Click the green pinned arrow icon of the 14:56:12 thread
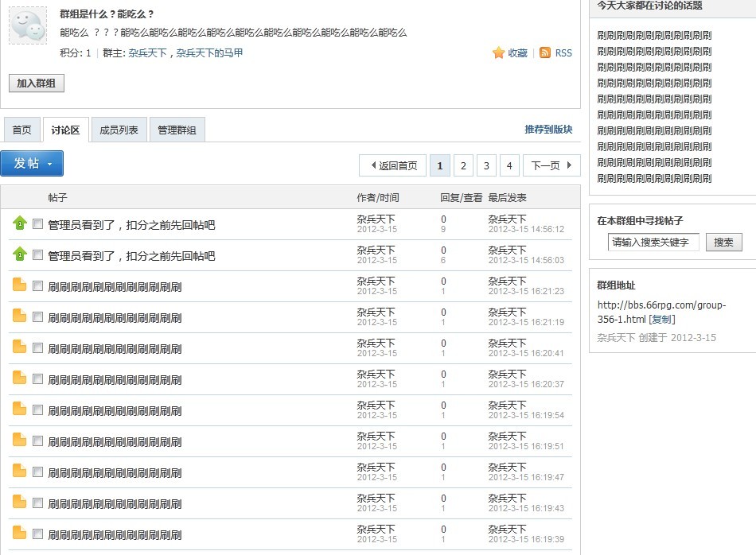This screenshot has height=555, width=756. [20, 223]
